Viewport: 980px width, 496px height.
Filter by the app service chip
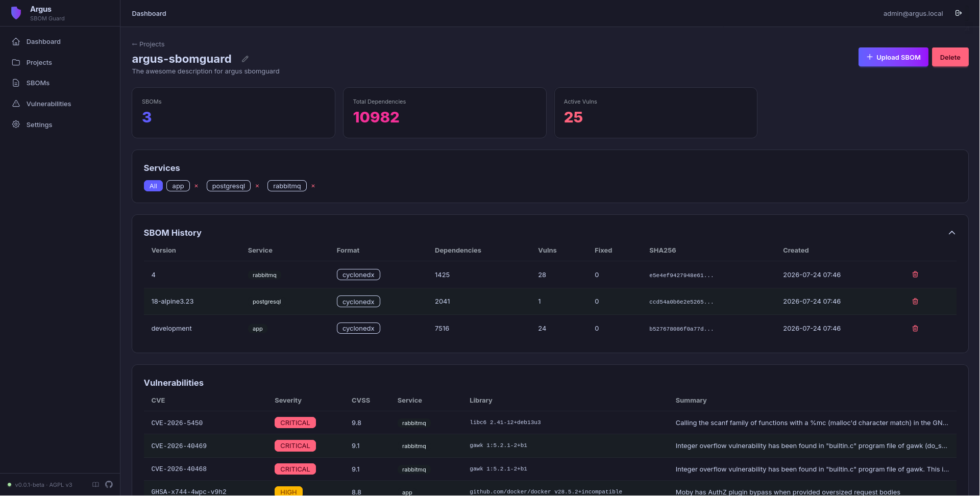click(x=178, y=186)
